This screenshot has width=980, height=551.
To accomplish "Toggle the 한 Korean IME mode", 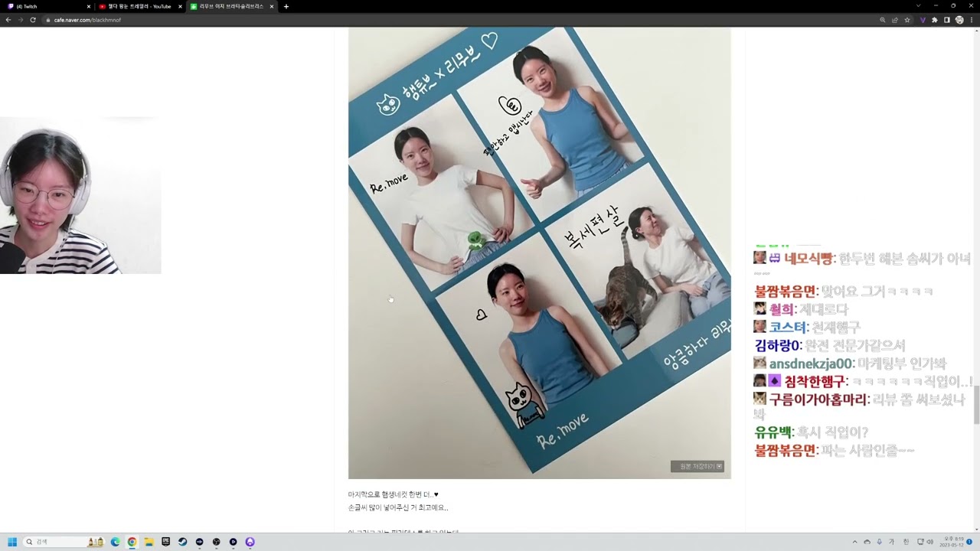I will point(906,542).
